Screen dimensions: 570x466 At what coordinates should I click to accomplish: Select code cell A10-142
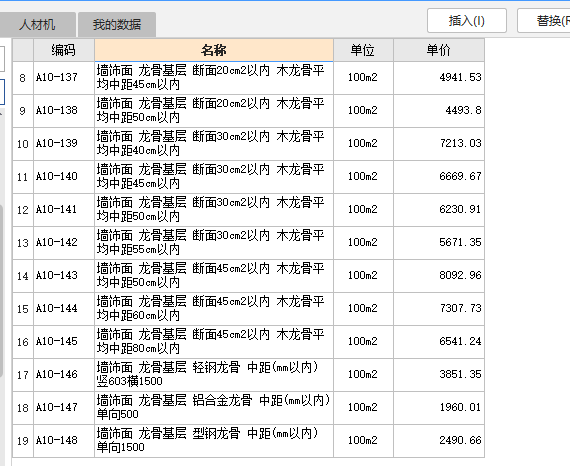64,243
